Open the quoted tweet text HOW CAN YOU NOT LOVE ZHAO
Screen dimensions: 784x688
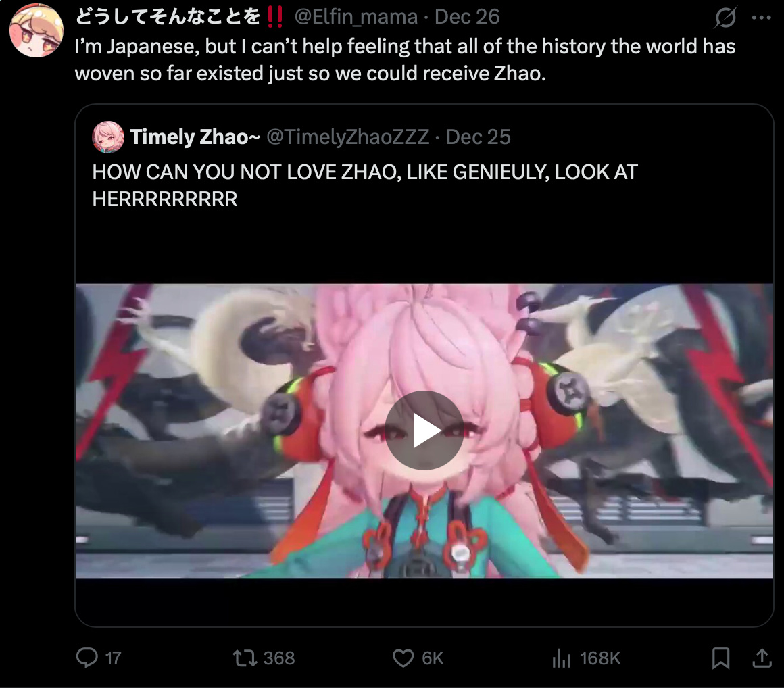pos(365,185)
